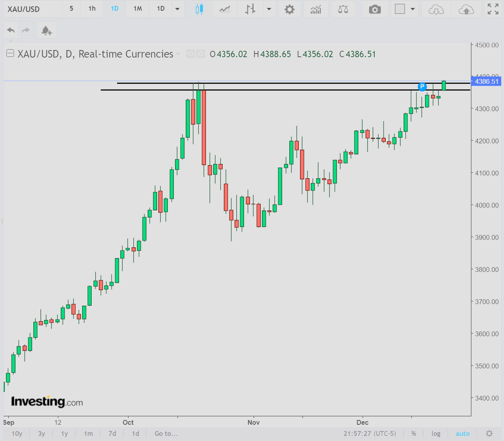Take a chart snapshot with camera

(375, 9)
